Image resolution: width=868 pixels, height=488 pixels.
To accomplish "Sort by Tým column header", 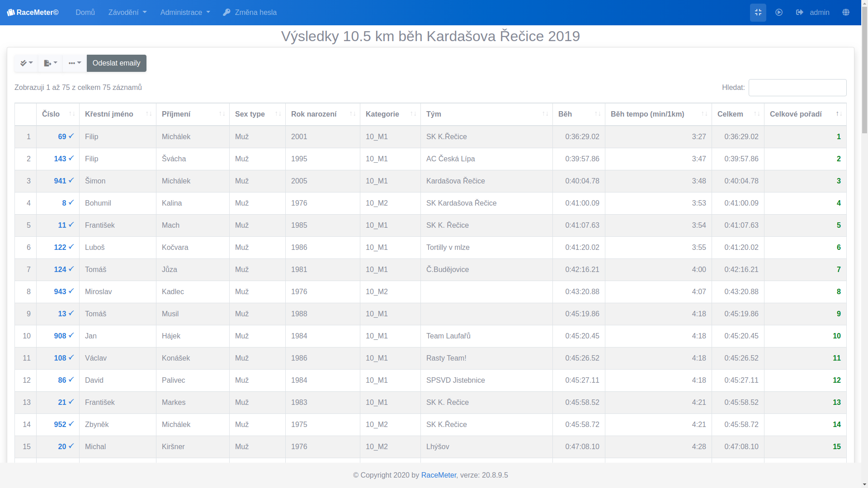I will pyautogui.click(x=486, y=114).
